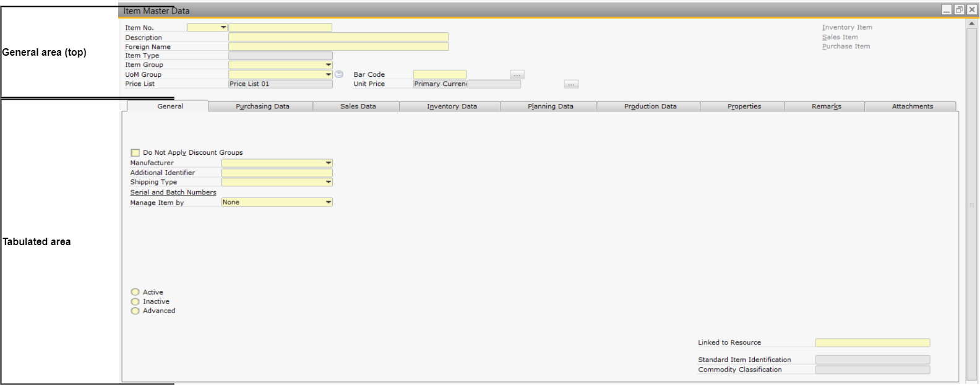Click the round icon beside UoM Group

point(339,74)
